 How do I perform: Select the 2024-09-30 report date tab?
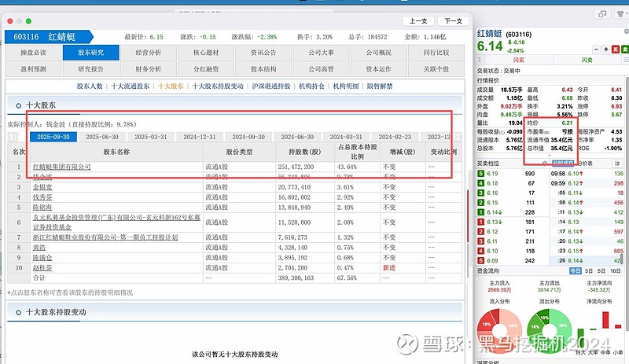click(248, 137)
